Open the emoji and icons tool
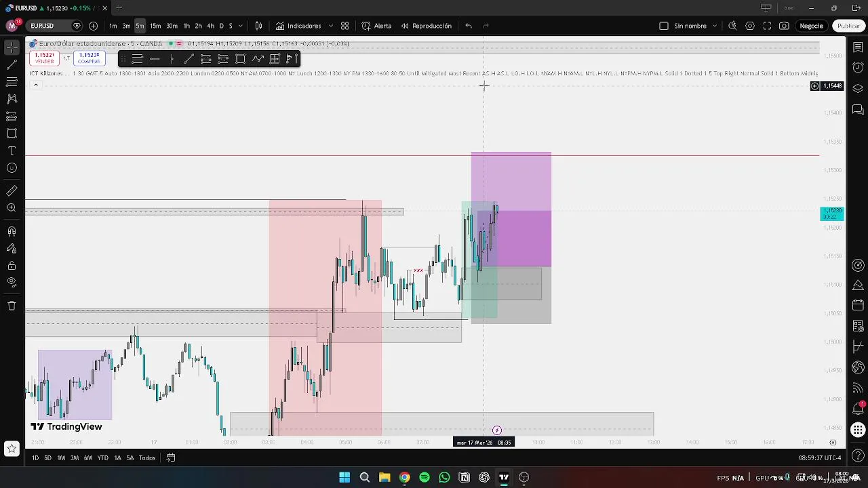The height and width of the screenshot is (488, 868). (12, 168)
